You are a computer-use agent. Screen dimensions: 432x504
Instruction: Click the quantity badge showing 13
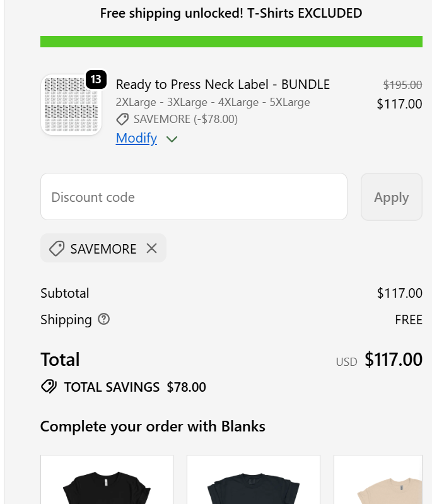click(x=95, y=79)
